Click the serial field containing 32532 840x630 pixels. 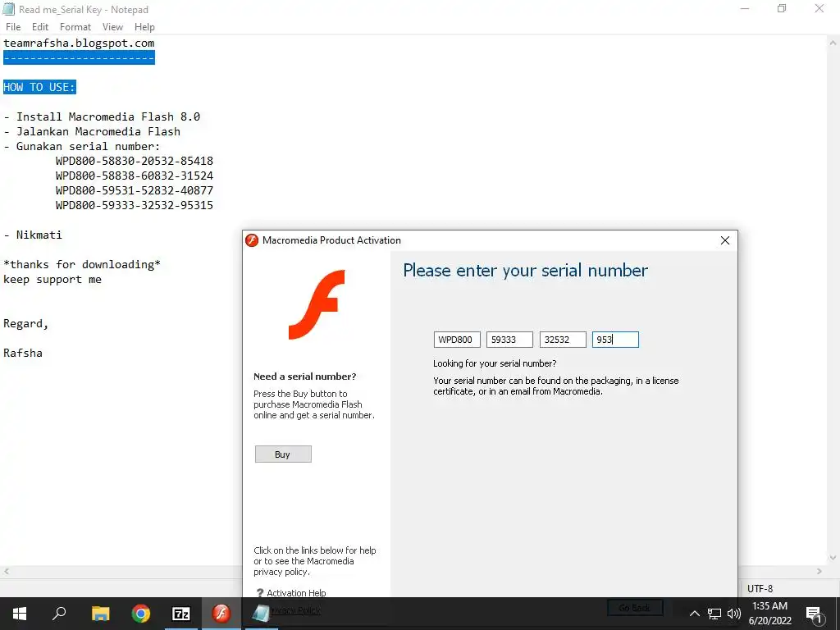[563, 340]
